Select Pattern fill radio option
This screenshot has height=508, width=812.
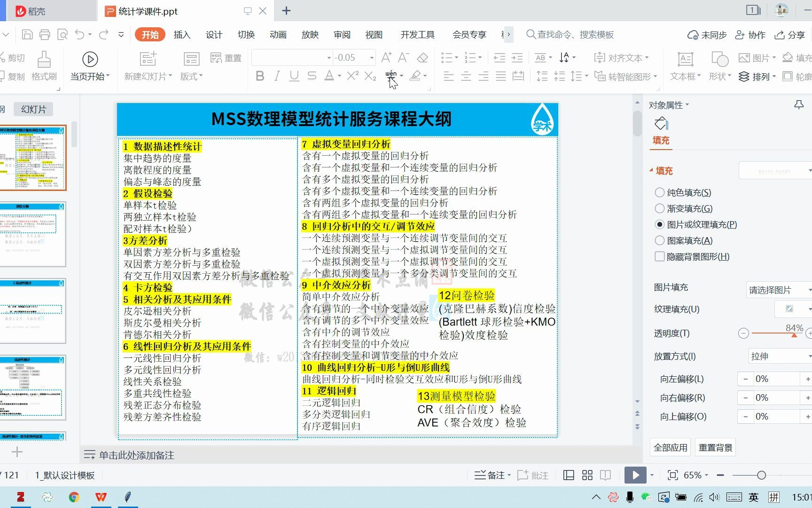coord(660,240)
